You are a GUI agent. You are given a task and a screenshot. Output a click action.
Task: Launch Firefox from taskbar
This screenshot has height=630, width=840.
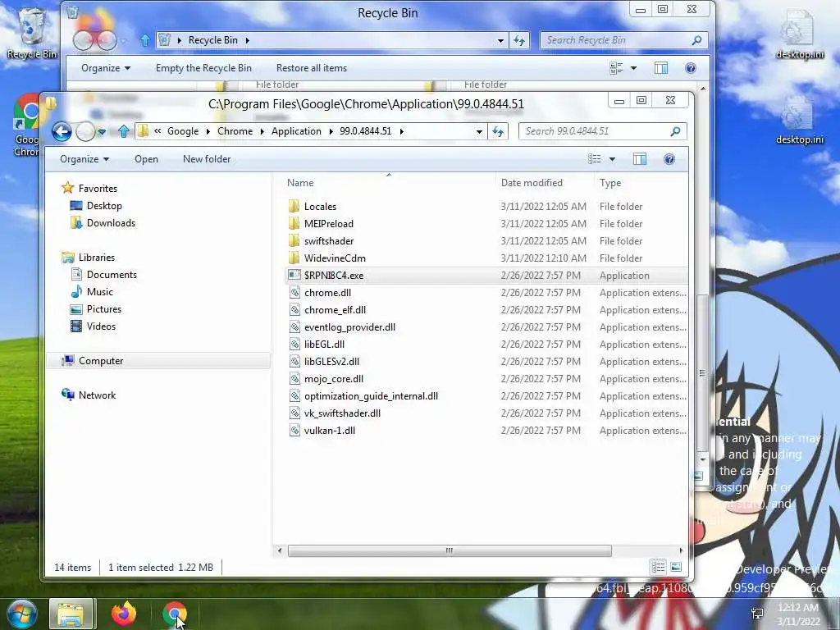124,614
